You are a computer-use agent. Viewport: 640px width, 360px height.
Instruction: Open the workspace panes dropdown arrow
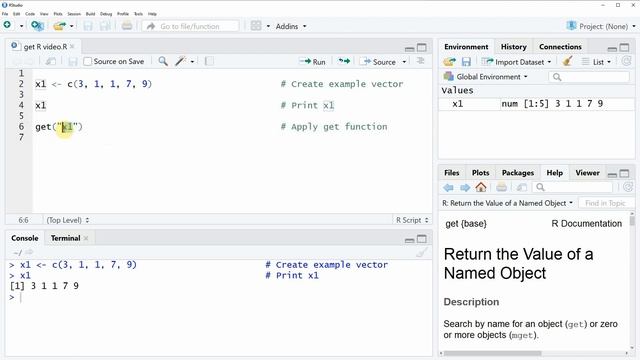point(268,26)
